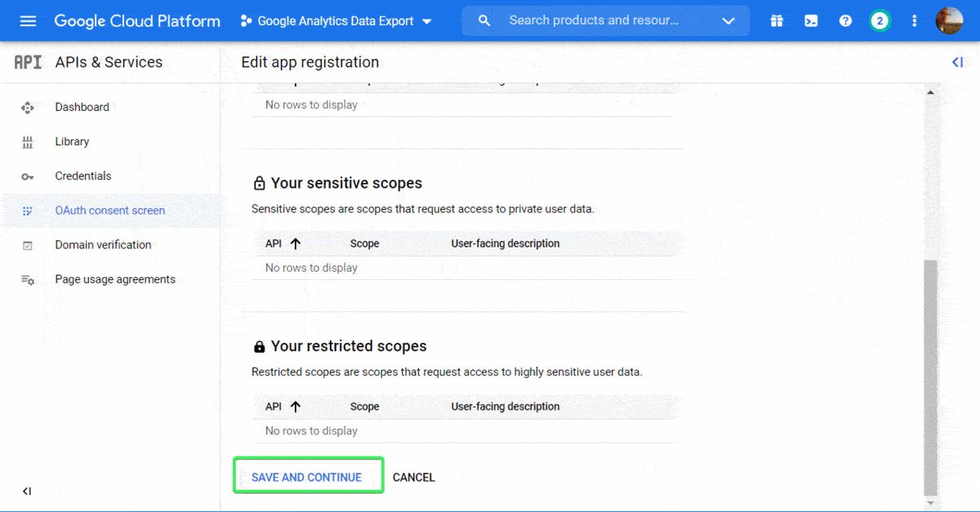Click the Credentials key icon in sidebar

coord(27,176)
